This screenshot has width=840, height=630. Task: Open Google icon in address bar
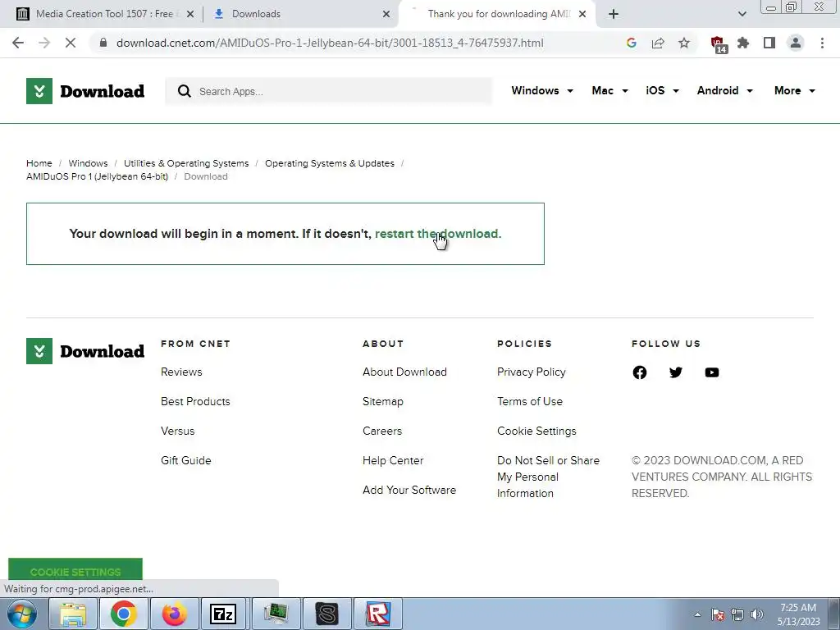tap(632, 43)
